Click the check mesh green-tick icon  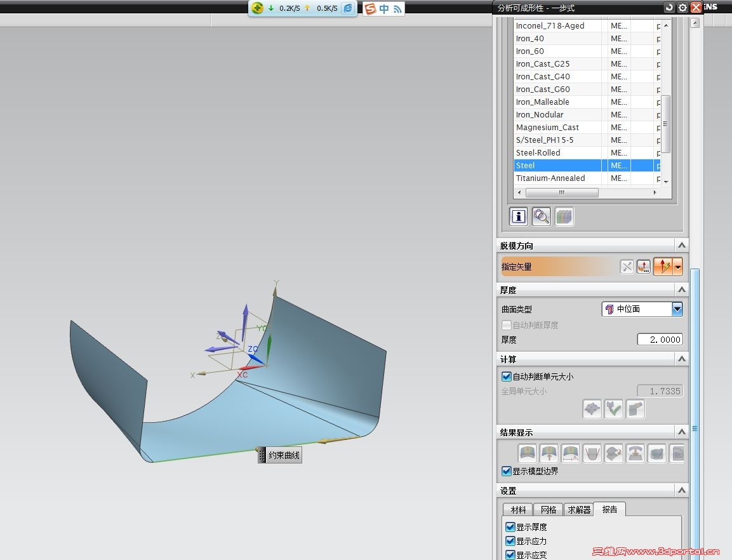click(x=614, y=409)
